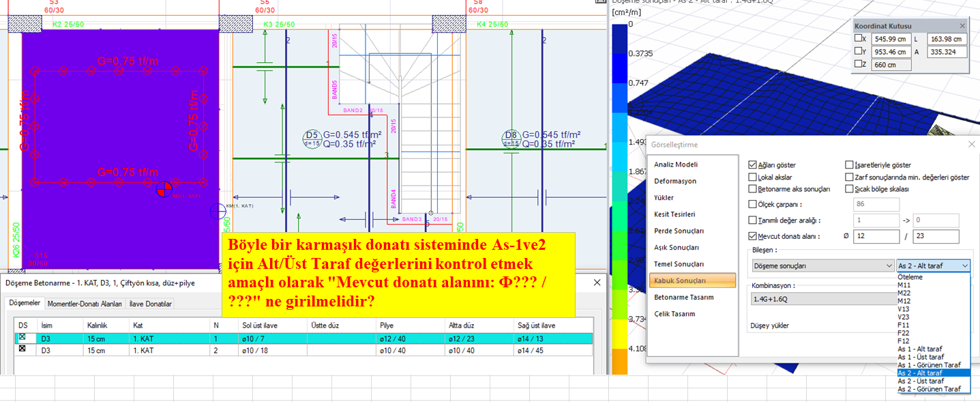Open Aşık Sonuçları category
The height and width of the screenshot is (402, 980).
pyautogui.click(x=676, y=247)
